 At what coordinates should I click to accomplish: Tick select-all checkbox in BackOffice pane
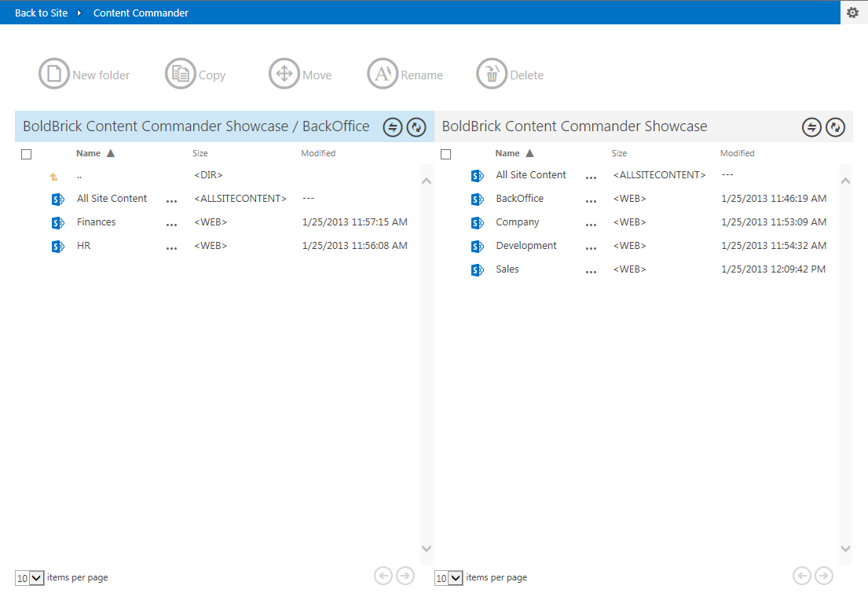tap(26, 155)
